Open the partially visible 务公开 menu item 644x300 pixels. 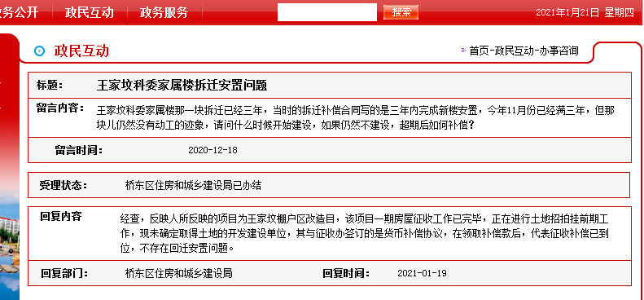click(19, 12)
